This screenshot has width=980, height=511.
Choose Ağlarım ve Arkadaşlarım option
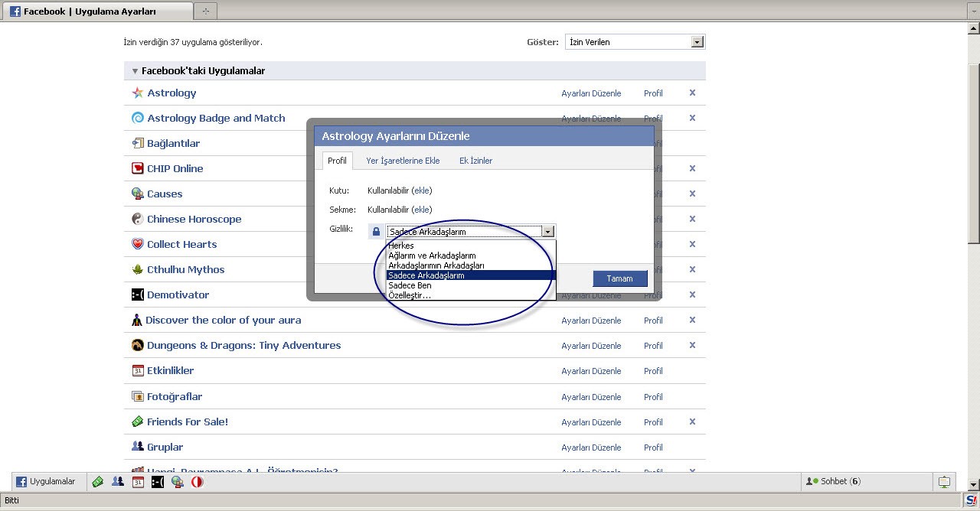471,255
